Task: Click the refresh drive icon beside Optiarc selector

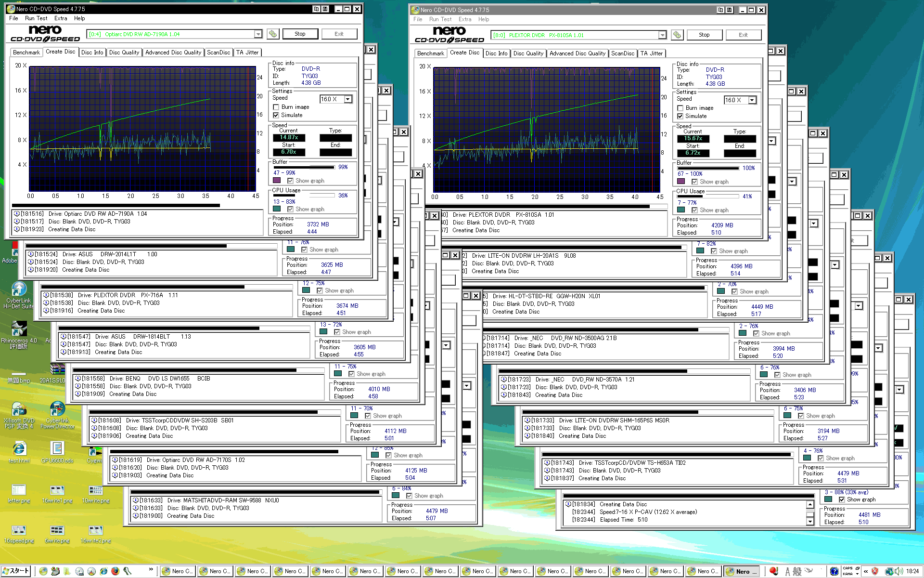Action: click(x=273, y=34)
